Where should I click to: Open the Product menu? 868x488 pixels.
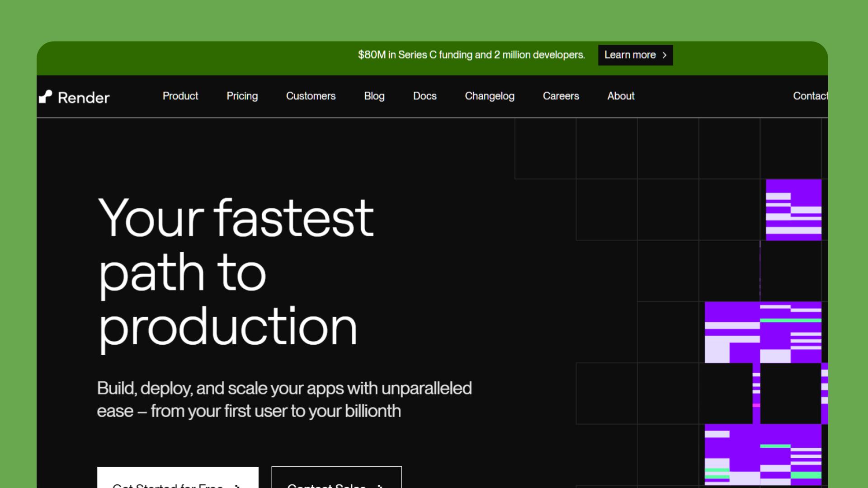click(180, 96)
